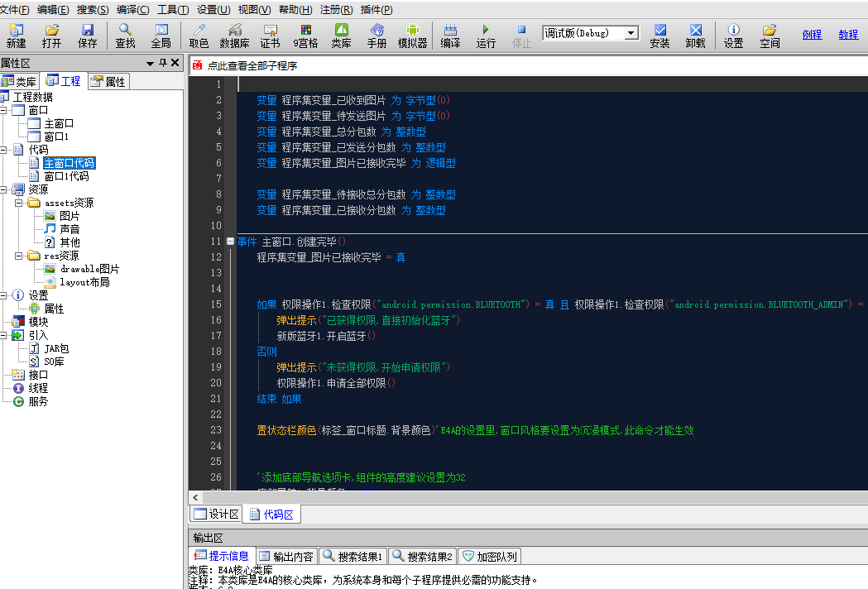Close the 属性区 panel
The height and width of the screenshot is (589, 868).
point(175,63)
